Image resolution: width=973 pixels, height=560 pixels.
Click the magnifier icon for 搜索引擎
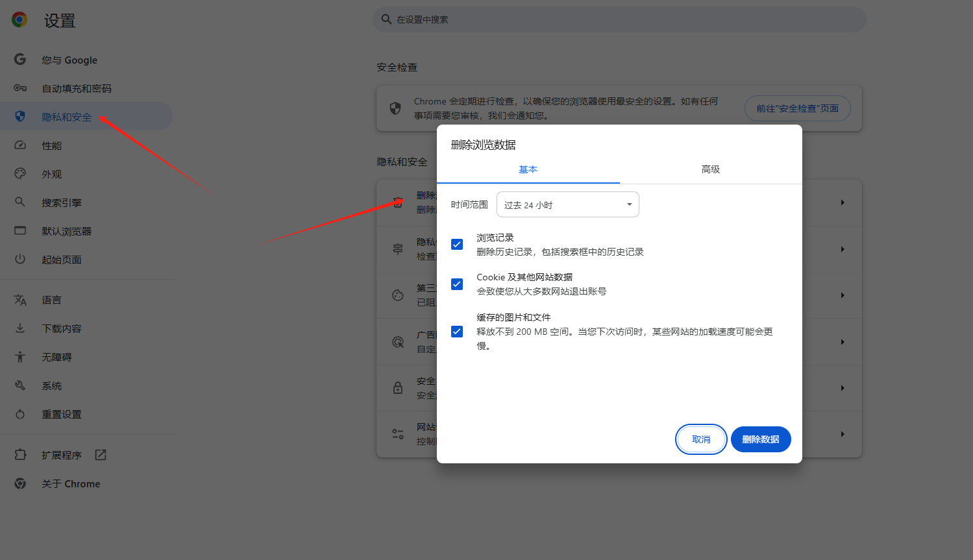tap(20, 202)
